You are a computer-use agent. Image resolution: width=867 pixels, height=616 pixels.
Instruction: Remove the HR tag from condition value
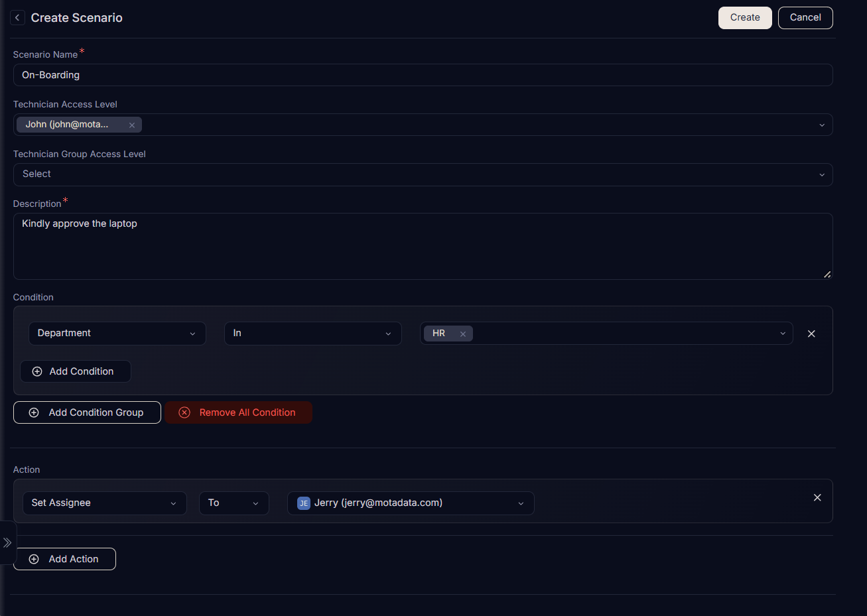click(463, 334)
